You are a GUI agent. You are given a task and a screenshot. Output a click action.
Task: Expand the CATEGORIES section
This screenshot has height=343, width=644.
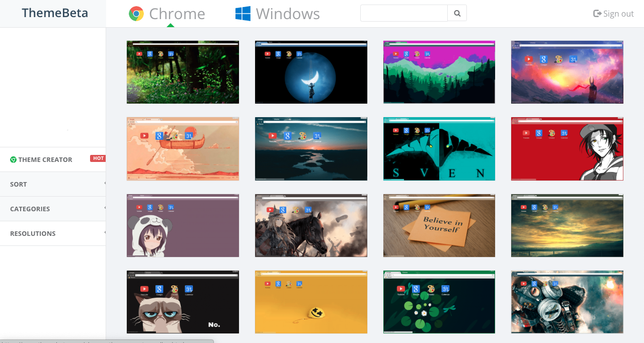coord(53,209)
